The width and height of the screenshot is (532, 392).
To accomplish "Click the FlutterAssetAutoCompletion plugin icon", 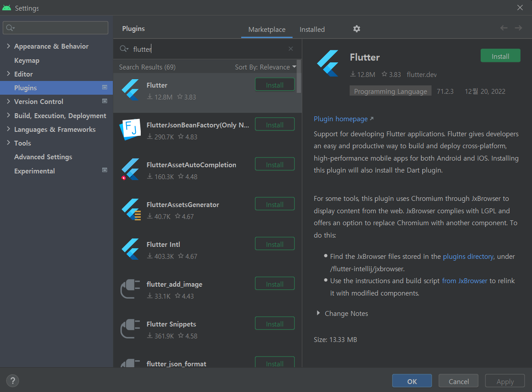I will [x=131, y=170].
